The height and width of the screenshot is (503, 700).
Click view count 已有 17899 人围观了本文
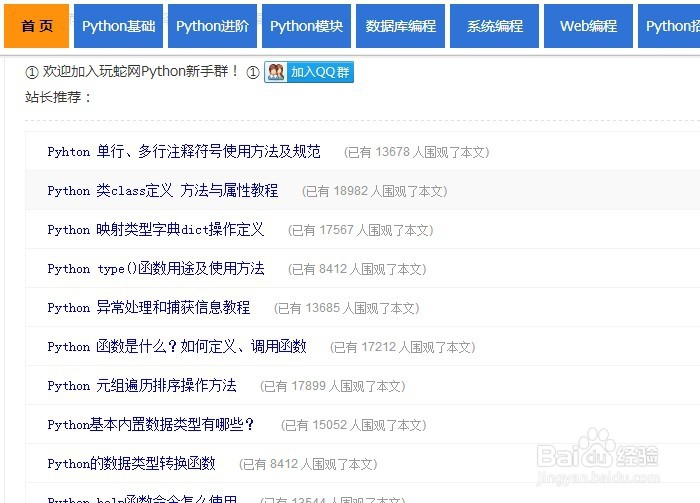[333, 386]
